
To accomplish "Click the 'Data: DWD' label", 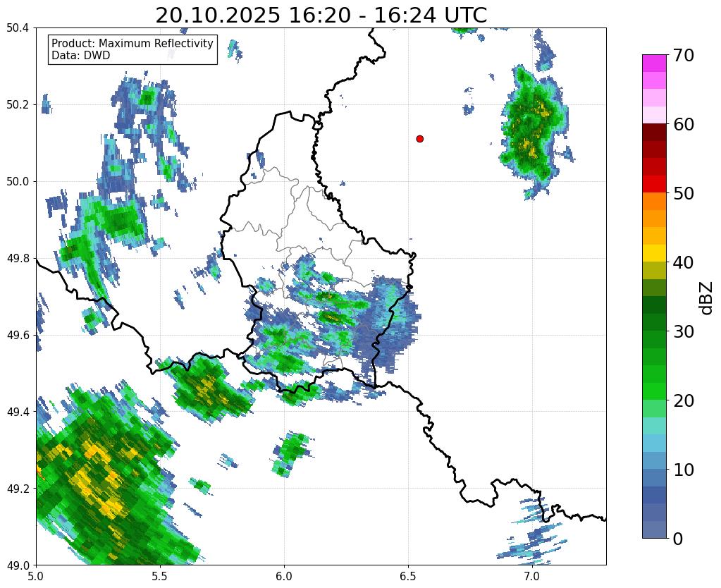I will click(81, 56).
